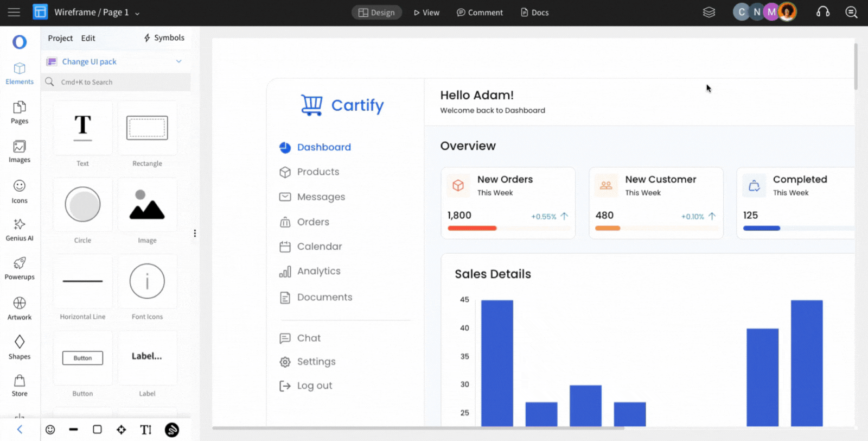Viewport: 868px width, 441px height.
Task: Select Dashboard in the Cartify sidebar
Action: [x=315, y=147]
